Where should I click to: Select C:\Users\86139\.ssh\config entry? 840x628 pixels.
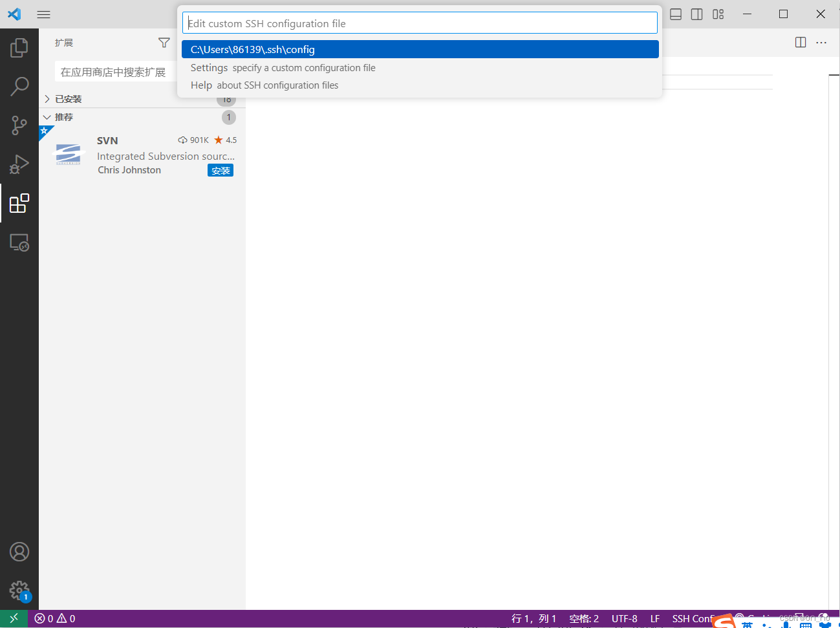(420, 49)
